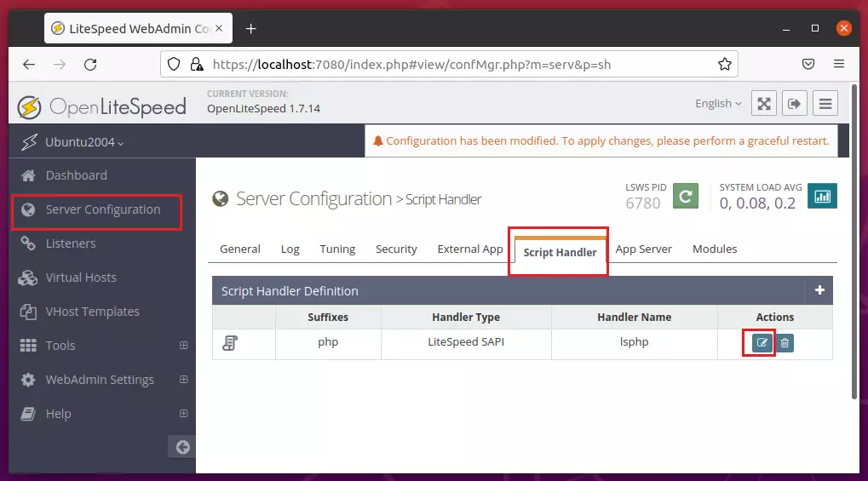Viewport: 868px width, 481px height.
Task: Click the Handler Type column header
Action: [466, 318]
